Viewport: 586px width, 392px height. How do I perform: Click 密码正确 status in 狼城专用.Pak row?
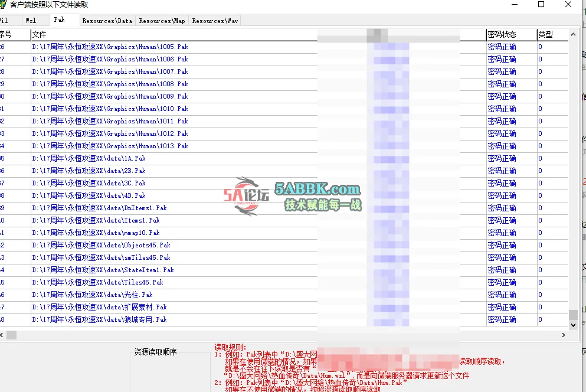click(502, 319)
